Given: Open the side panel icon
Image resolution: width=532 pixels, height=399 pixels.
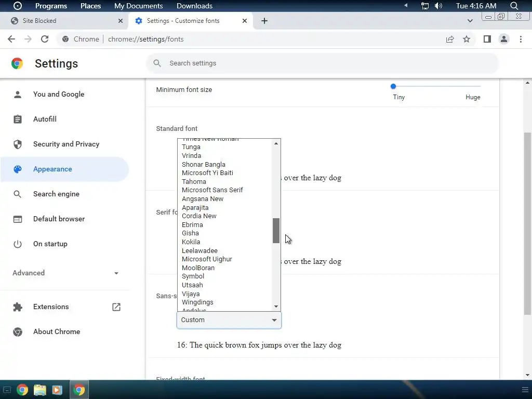Looking at the screenshot, I should pyautogui.click(x=487, y=39).
